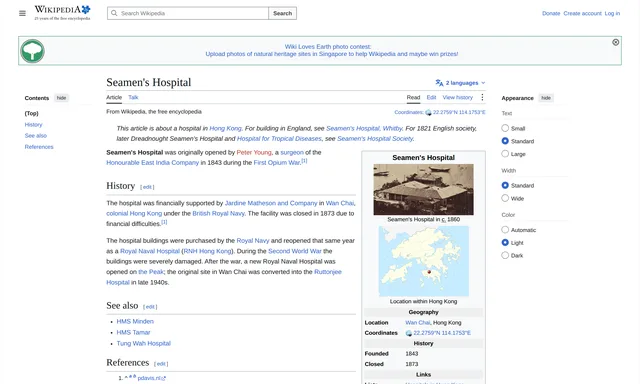Open the pdavis.nl external reference
The image size is (640, 384).
[x=152, y=378]
